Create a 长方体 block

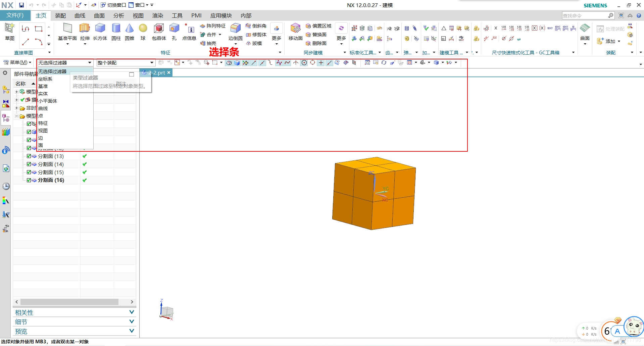(100, 32)
